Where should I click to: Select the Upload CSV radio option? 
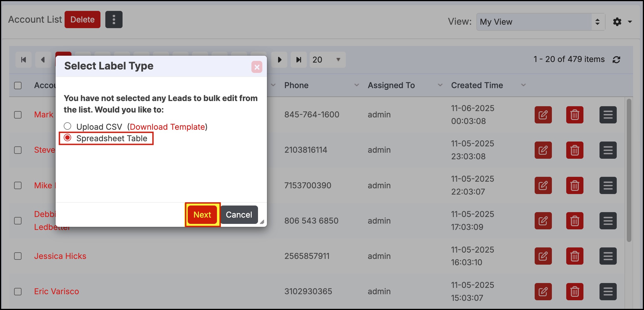67,126
